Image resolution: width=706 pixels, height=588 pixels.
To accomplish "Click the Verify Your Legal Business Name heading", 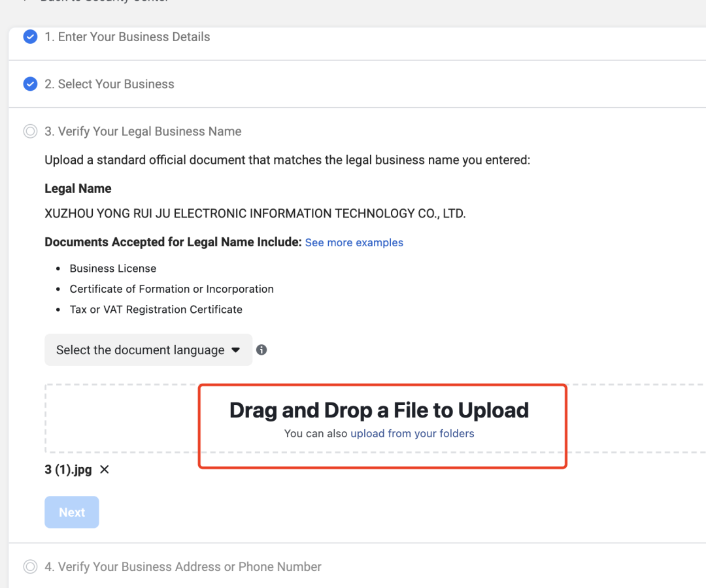I will coord(143,131).
